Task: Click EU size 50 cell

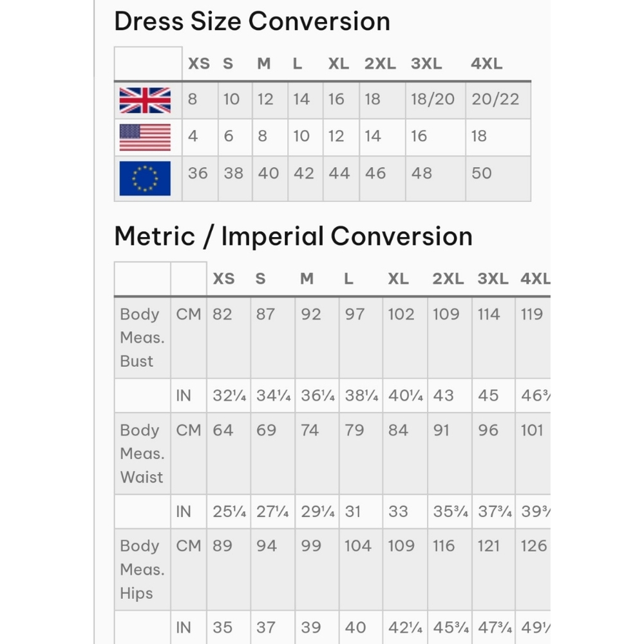Action: tap(498, 178)
